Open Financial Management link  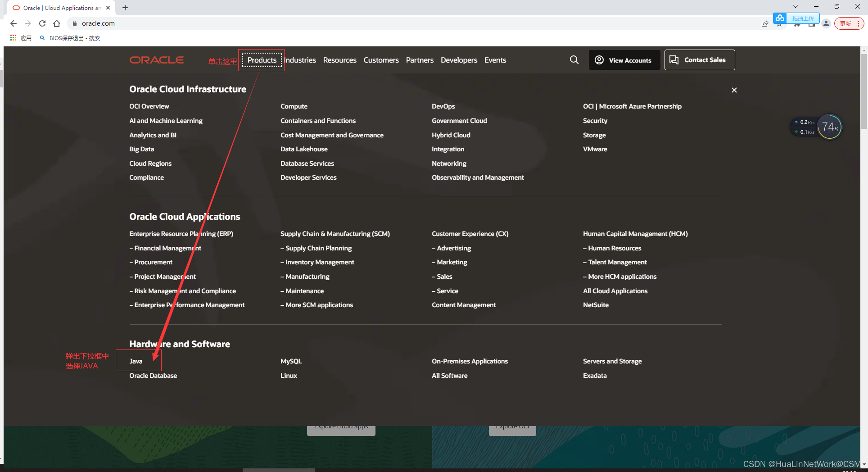point(165,248)
